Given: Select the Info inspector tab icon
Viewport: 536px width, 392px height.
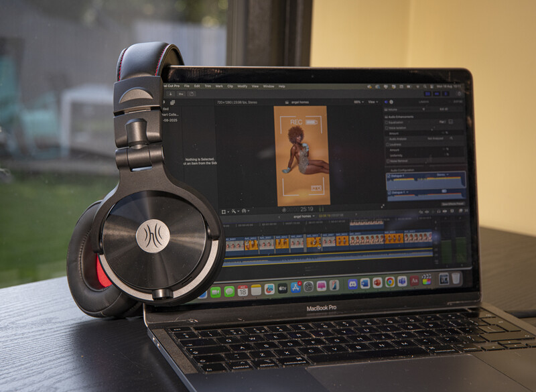Looking at the screenshot, I should click(x=391, y=102).
